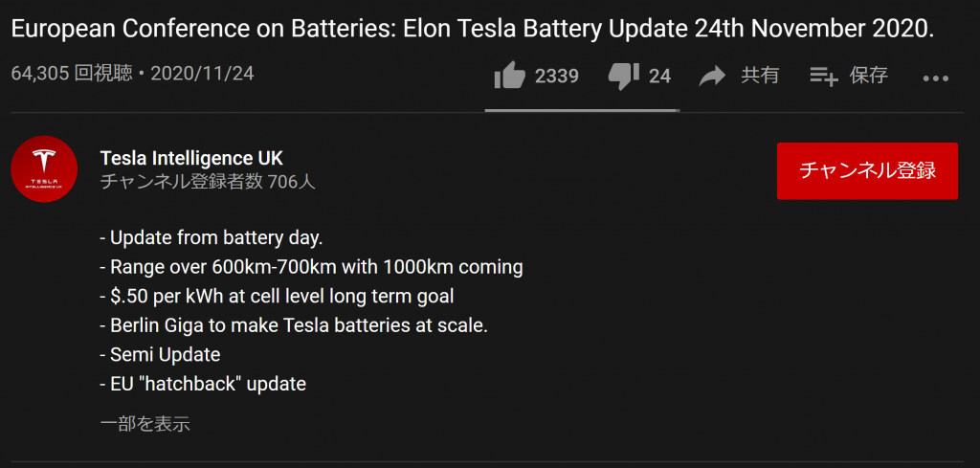Click the 64,305 回視聴 view count
The height and width of the screenshot is (468, 980).
(72, 74)
